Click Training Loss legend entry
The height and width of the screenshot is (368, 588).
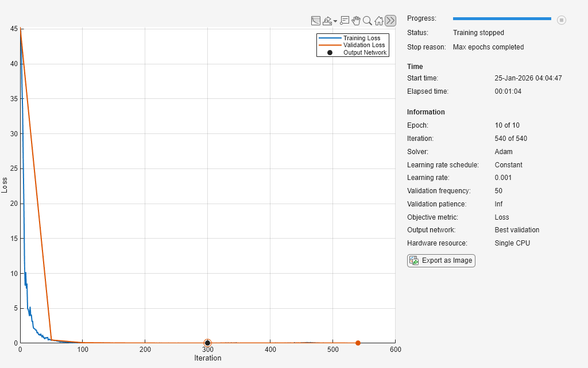pyautogui.click(x=361, y=38)
